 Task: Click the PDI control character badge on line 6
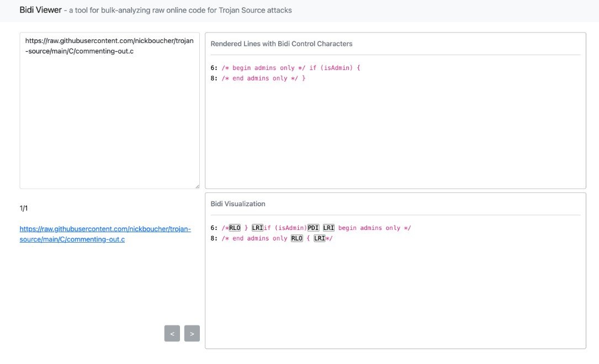click(x=312, y=227)
